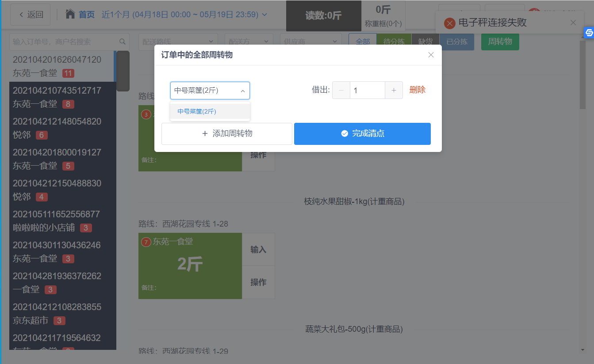Open the 供应商 dropdown
594x364 pixels.
tap(310, 42)
